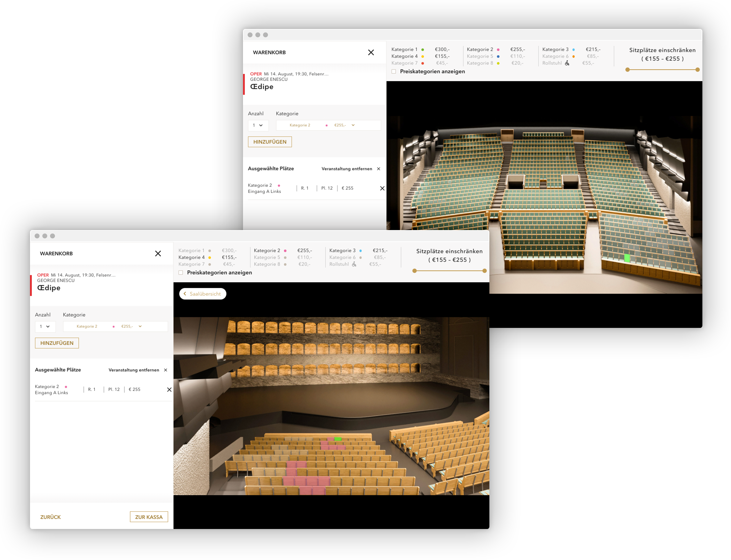This screenshot has height=560, width=731.
Task: Click X beside Veranstaltung entfernen in back window
Action: click(x=379, y=169)
